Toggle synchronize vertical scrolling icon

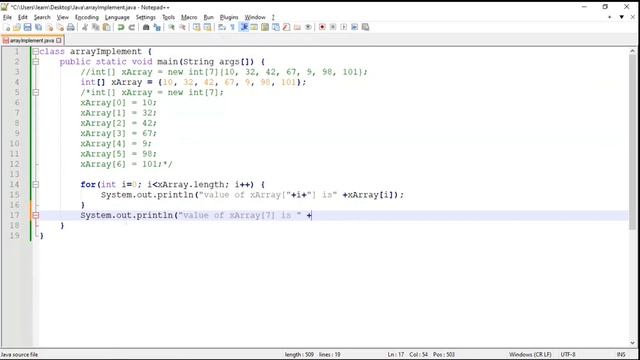197,27
